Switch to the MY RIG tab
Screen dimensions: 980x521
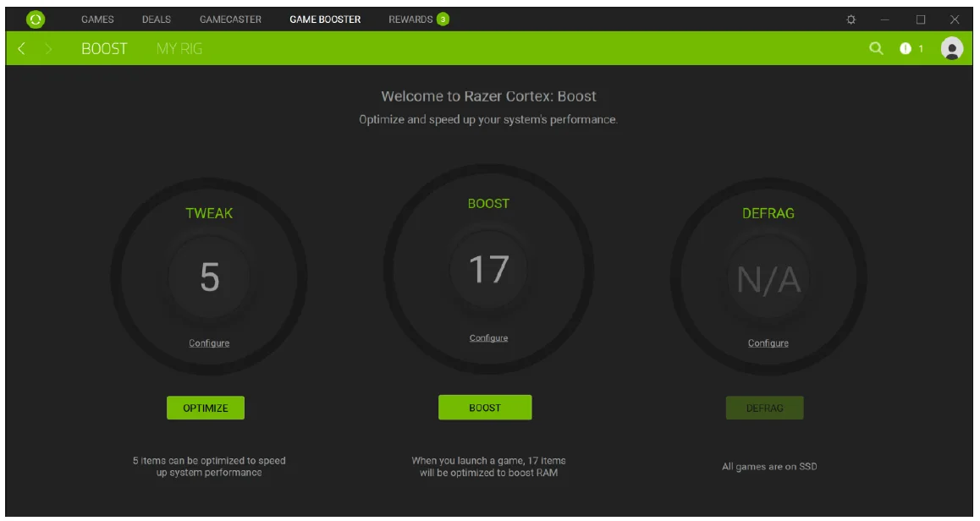[x=179, y=48]
